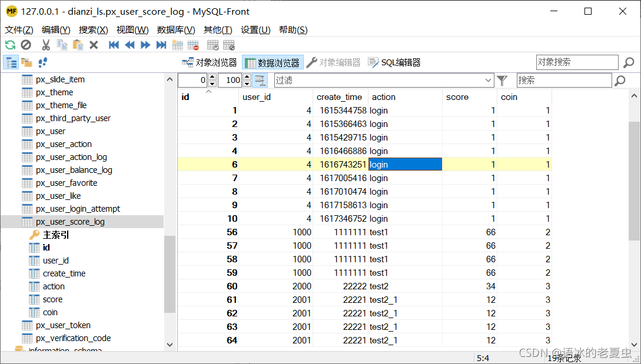The width and height of the screenshot is (641, 364).
Task: Click the Delete record icon with red minus
Action: (x=193, y=45)
